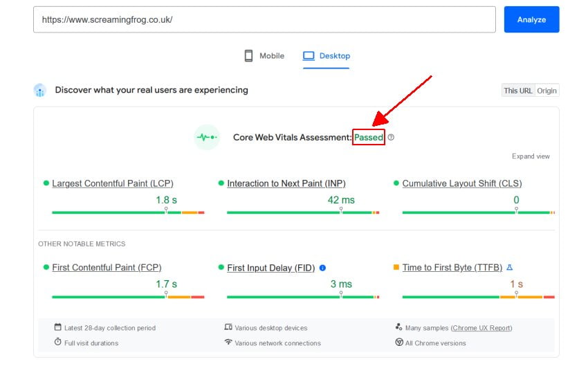Click the TTFB orange square indicator

pyautogui.click(x=396, y=267)
